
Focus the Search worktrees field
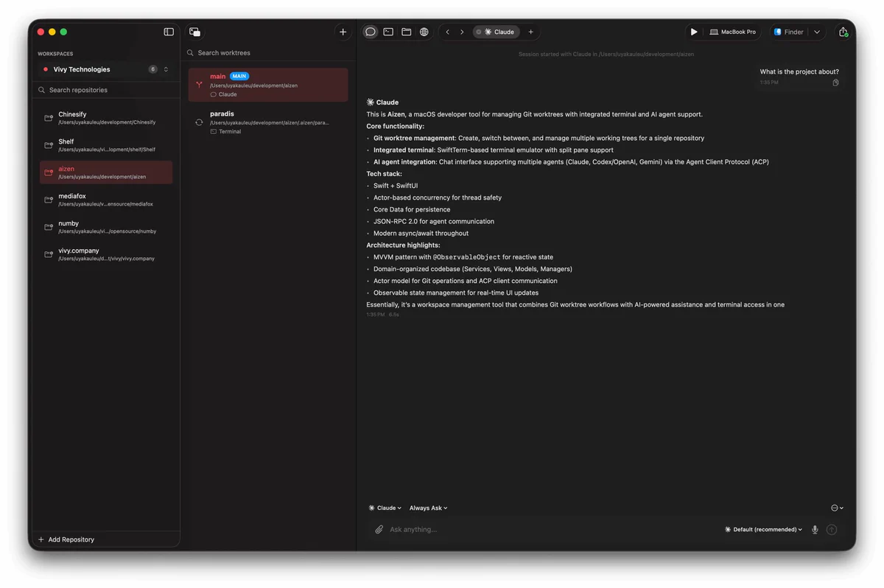point(269,53)
